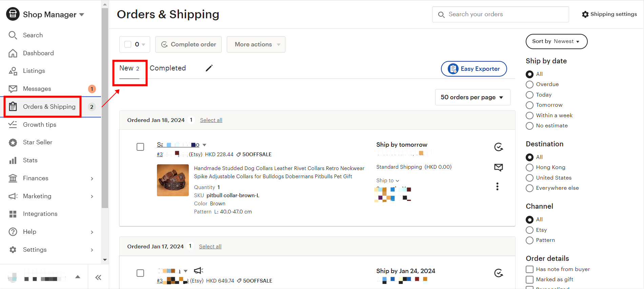Image resolution: width=644 pixels, height=289 pixels.
Task: Open the Shop Manager menu
Action: point(49,14)
